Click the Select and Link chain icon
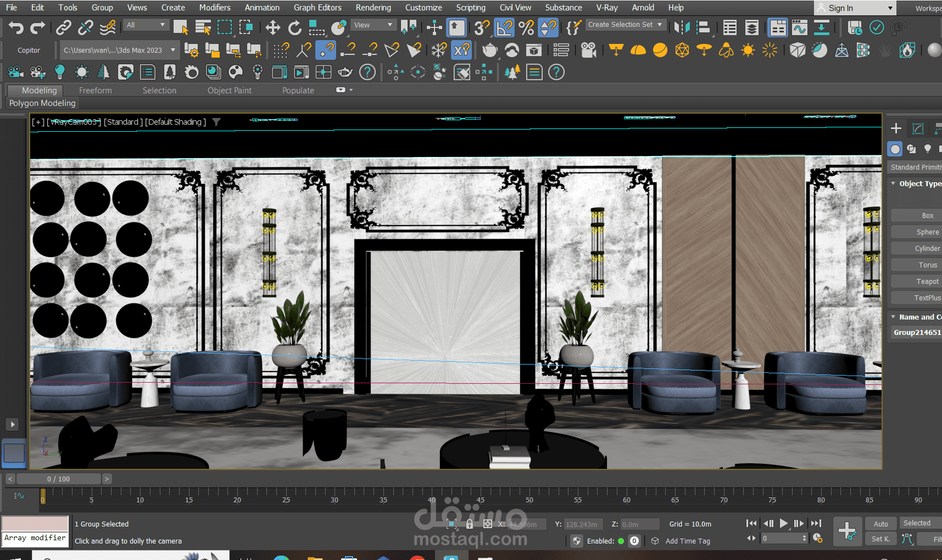The image size is (942, 560). pos(64,27)
